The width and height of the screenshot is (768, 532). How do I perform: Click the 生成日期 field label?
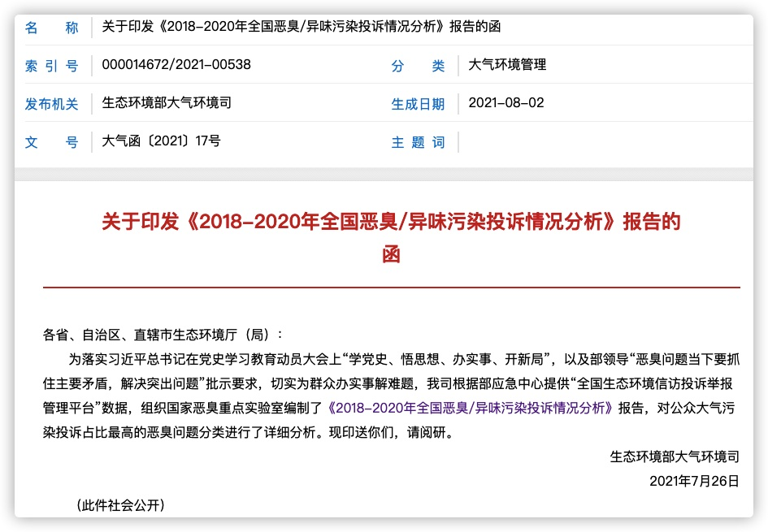click(418, 104)
